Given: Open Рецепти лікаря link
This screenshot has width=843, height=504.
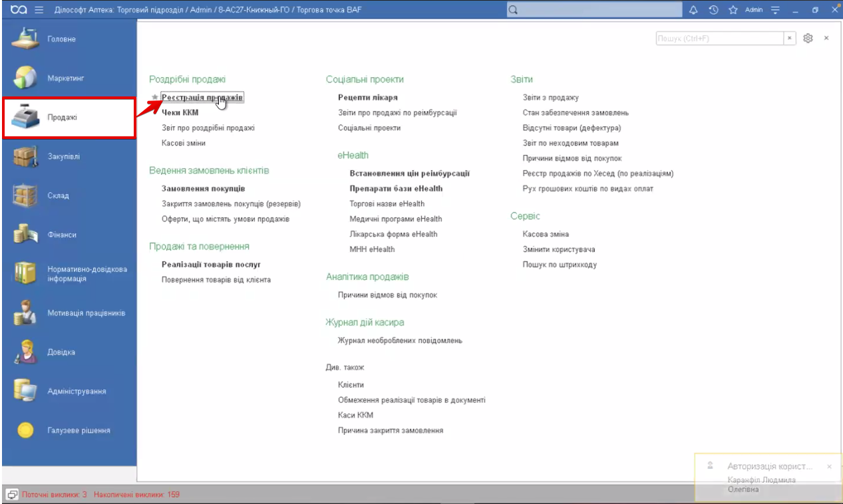Looking at the screenshot, I should [x=367, y=98].
